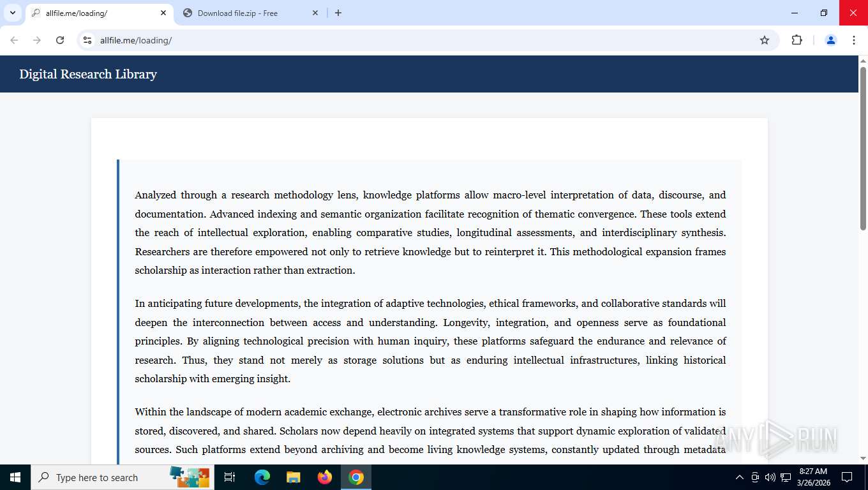
Task: View site information icon in address bar
Action: point(88,40)
